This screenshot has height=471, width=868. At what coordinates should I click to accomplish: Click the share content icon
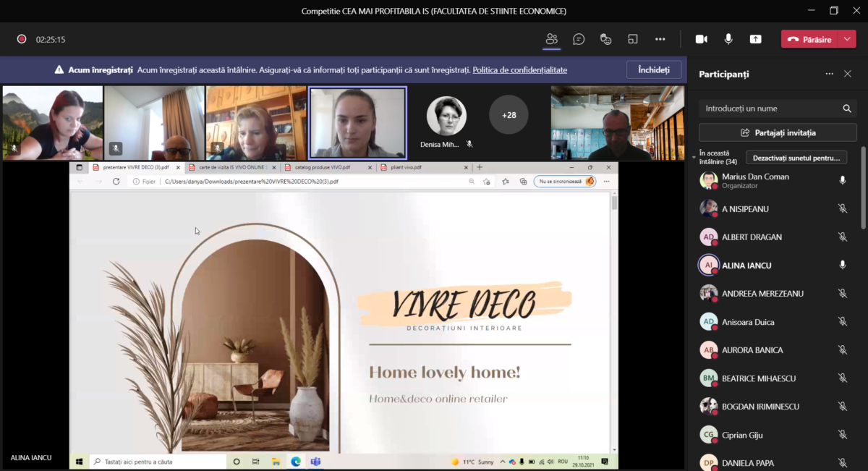coord(755,39)
